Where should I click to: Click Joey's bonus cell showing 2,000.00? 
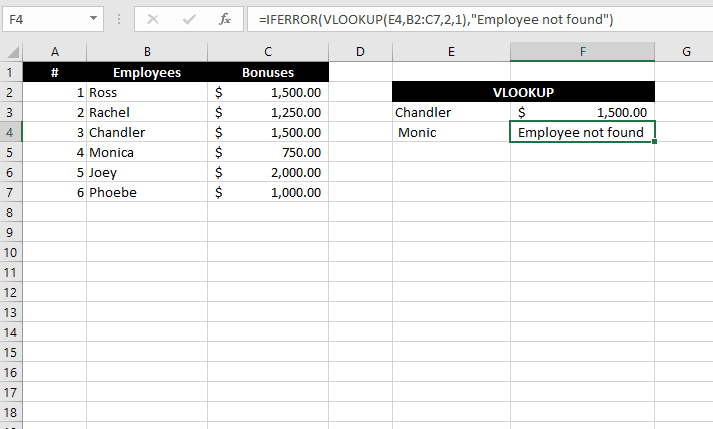268,172
